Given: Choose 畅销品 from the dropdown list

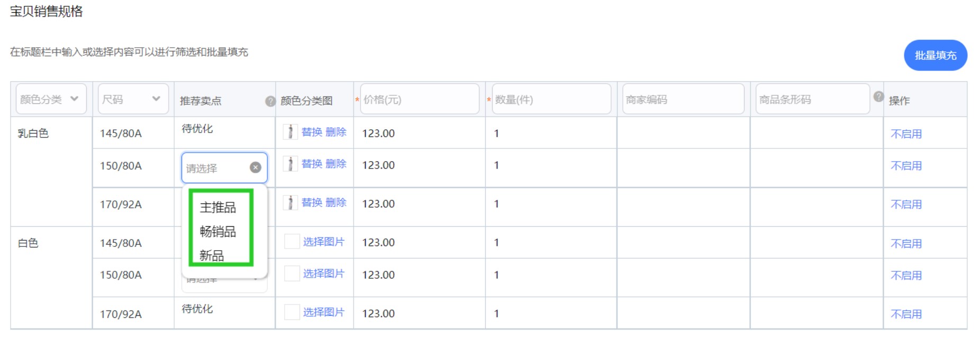Looking at the screenshot, I should [218, 232].
